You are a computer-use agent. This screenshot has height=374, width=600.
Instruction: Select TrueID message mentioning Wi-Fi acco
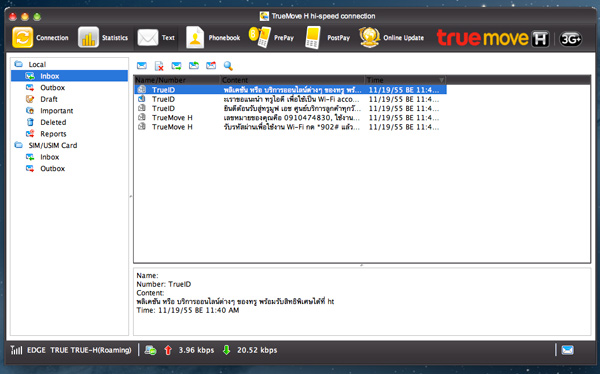tap(290, 99)
